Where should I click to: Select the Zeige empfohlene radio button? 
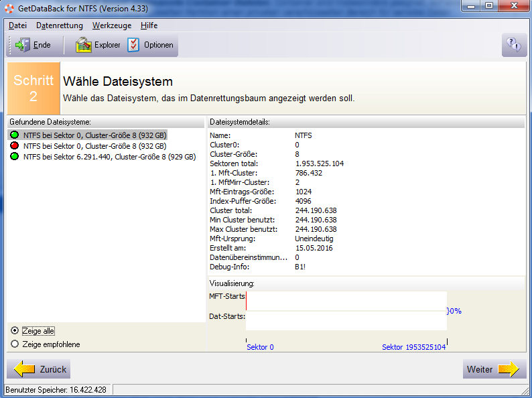coord(15,344)
